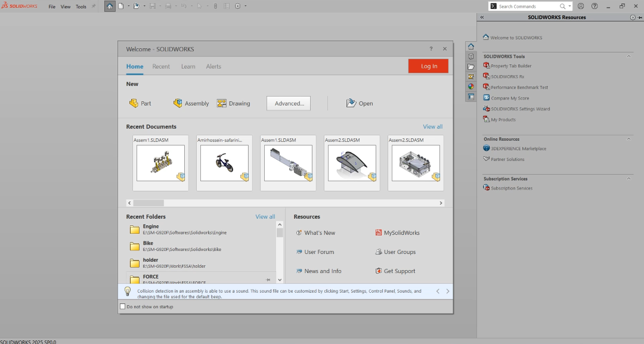
Task: Open the View Palette task pane tab
Action: pos(471,77)
